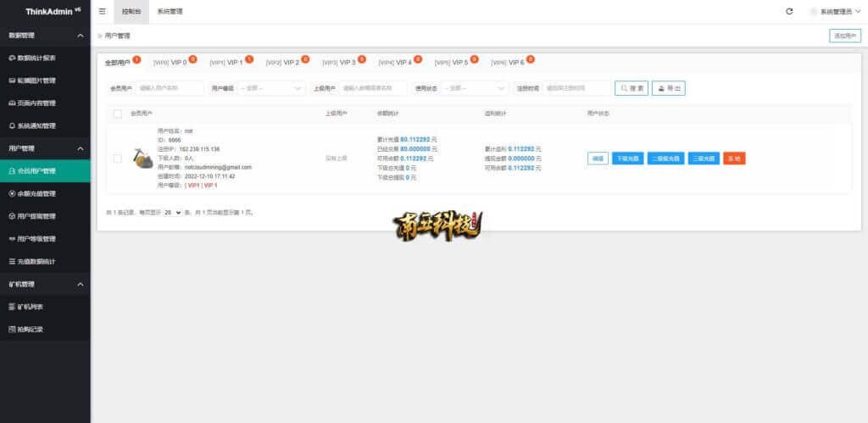Click the 会员用户 name input field

[x=170, y=88]
